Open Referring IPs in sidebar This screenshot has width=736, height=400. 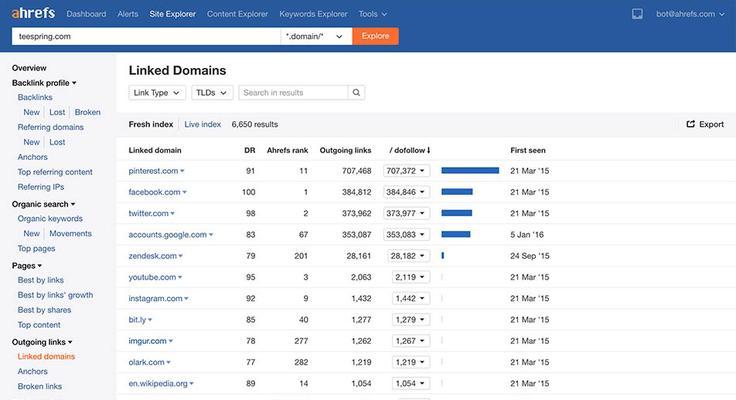point(41,187)
